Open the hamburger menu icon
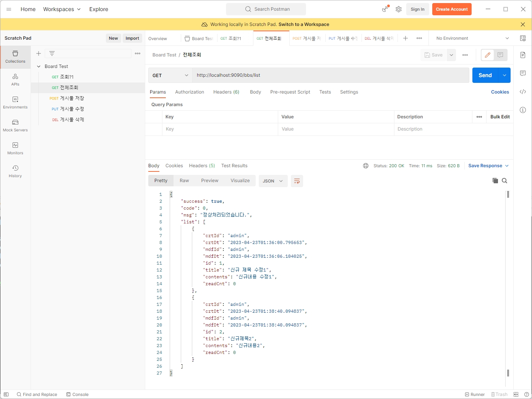The image size is (532, 399). click(x=9, y=9)
